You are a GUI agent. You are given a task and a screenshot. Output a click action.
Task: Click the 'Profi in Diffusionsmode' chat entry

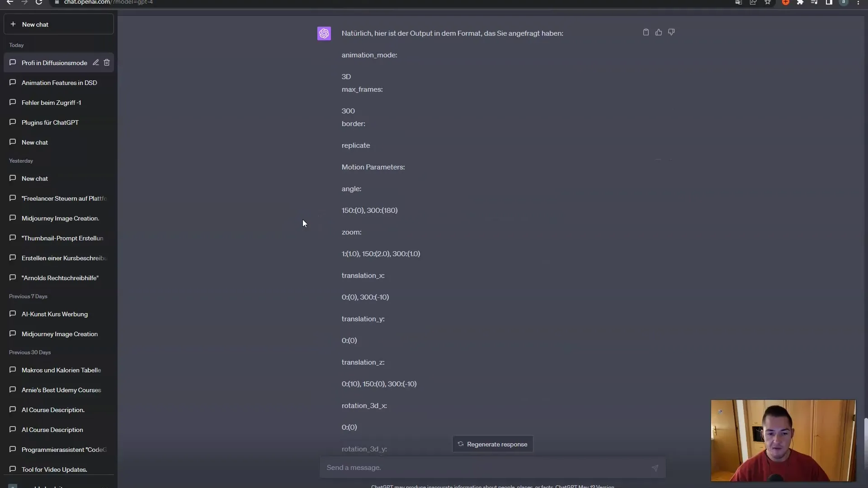[x=54, y=62]
